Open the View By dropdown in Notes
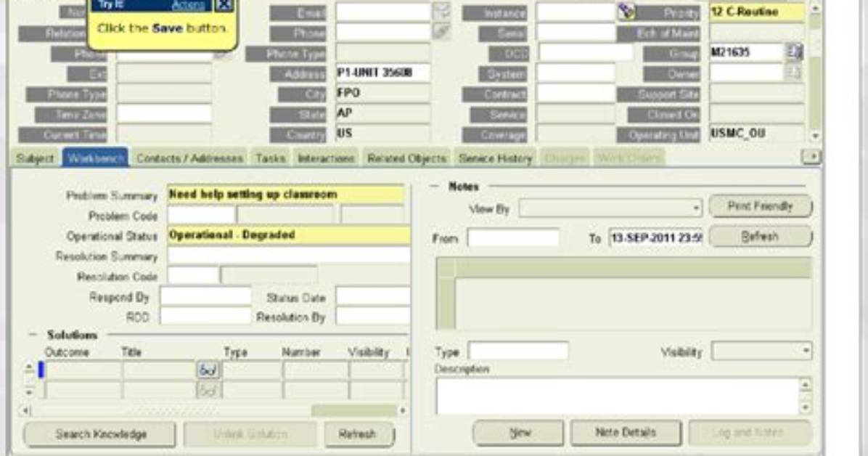 coord(610,208)
